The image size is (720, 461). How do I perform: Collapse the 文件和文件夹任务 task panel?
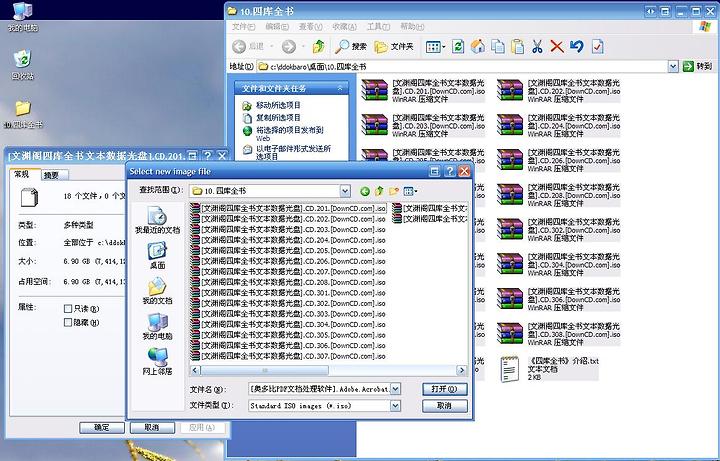pyautogui.click(x=340, y=88)
